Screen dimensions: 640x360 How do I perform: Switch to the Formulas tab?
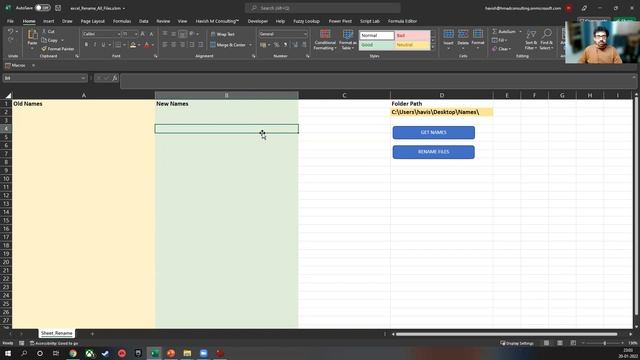coord(122,21)
